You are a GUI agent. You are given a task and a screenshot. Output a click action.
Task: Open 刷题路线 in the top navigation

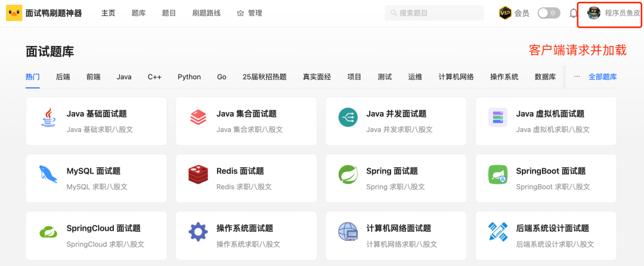tap(206, 13)
